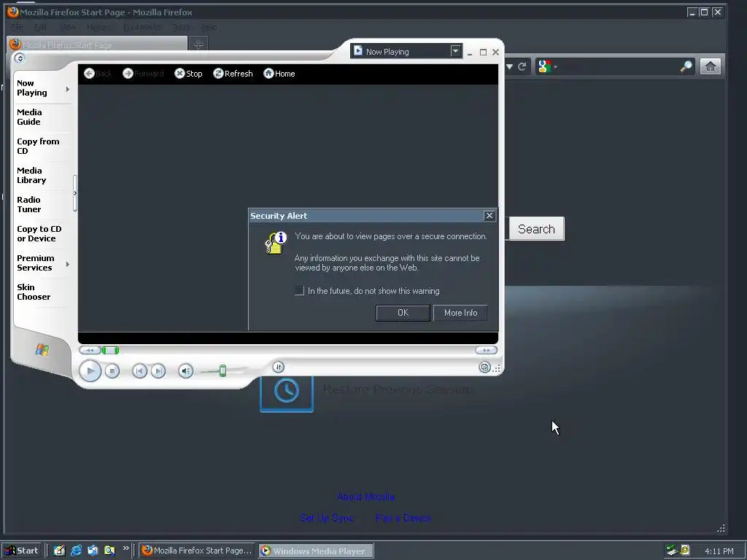The image size is (747, 560).
Task: Click the green seek bar thumb
Action: click(x=111, y=351)
